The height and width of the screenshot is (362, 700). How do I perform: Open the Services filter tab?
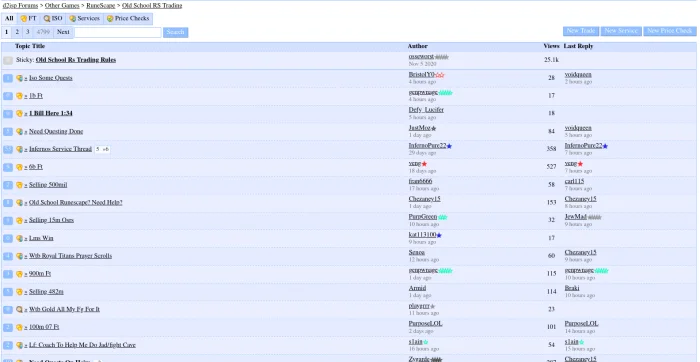point(84,19)
